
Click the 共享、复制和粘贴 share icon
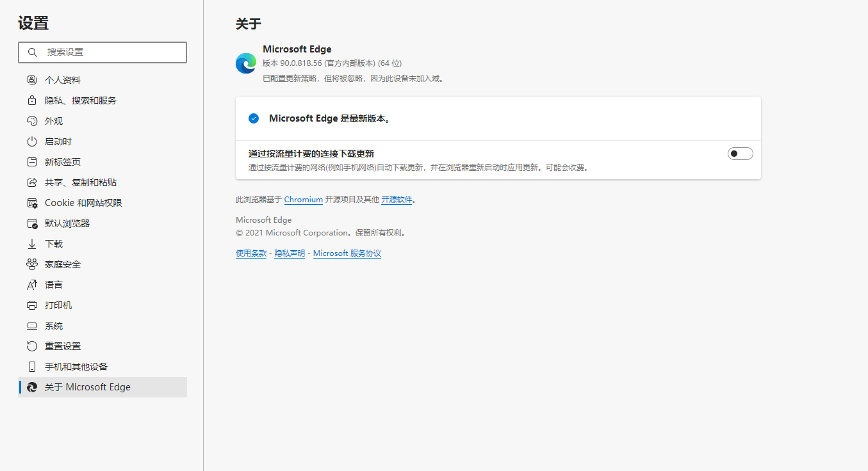[32, 182]
